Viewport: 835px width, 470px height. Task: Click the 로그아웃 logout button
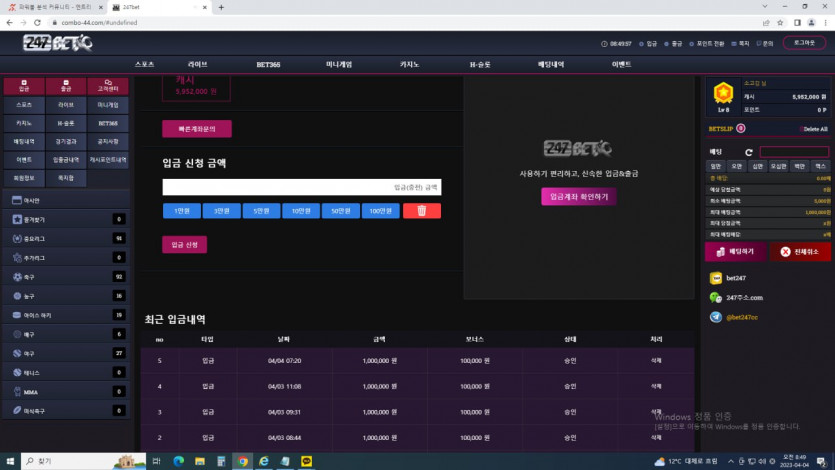pyautogui.click(x=804, y=43)
